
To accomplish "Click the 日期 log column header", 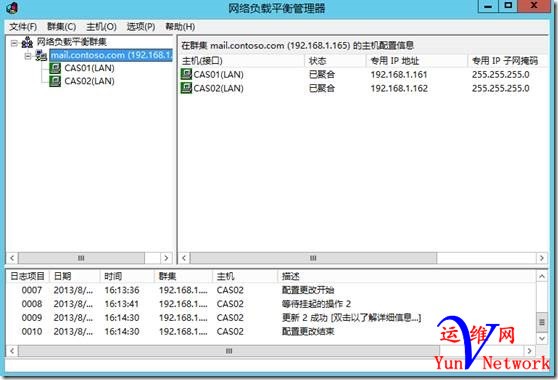I will click(74, 276).
